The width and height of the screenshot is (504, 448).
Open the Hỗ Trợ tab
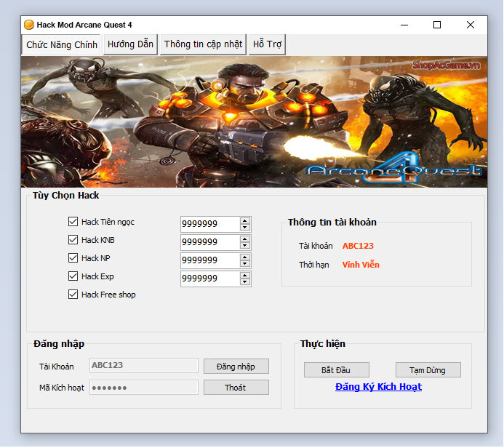pos(267,44)
